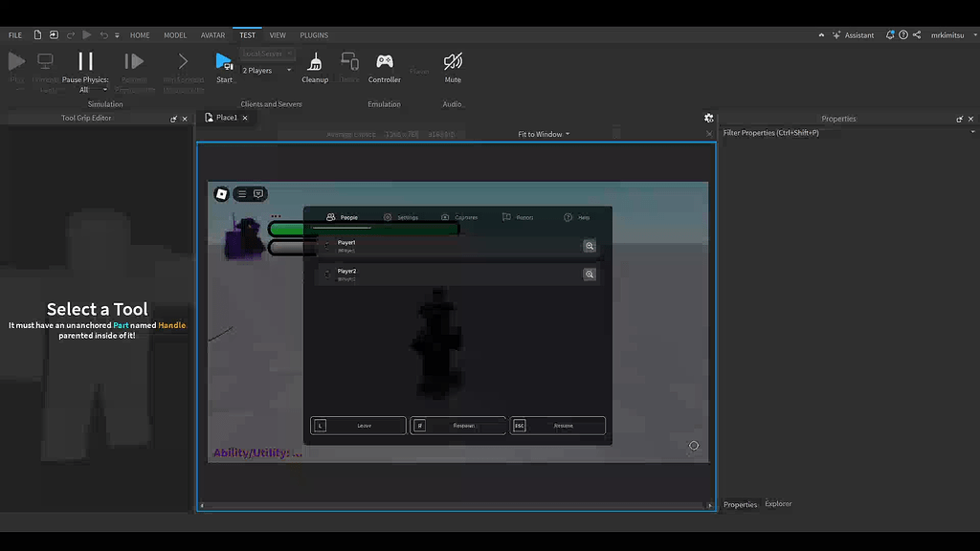Viewport: 980px width, 551px height.
Task: Switch to the HOME ribbon tab
Action: point(140,35)
